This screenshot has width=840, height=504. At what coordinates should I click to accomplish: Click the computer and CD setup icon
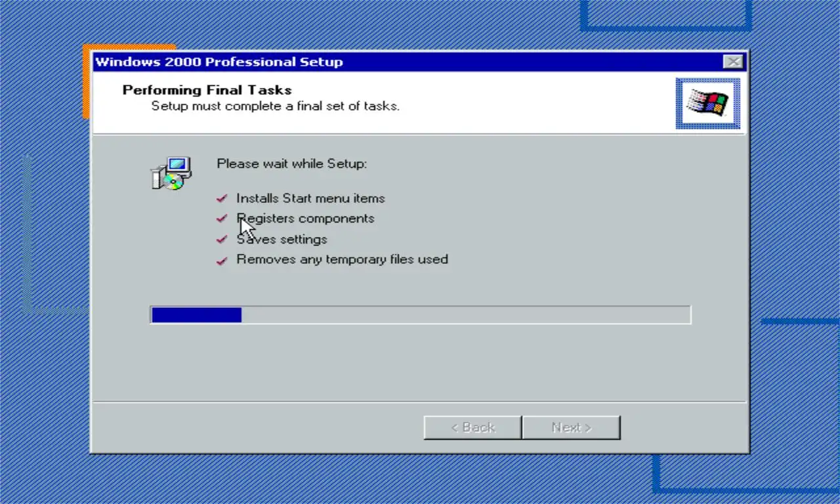(x=171, y=173)
